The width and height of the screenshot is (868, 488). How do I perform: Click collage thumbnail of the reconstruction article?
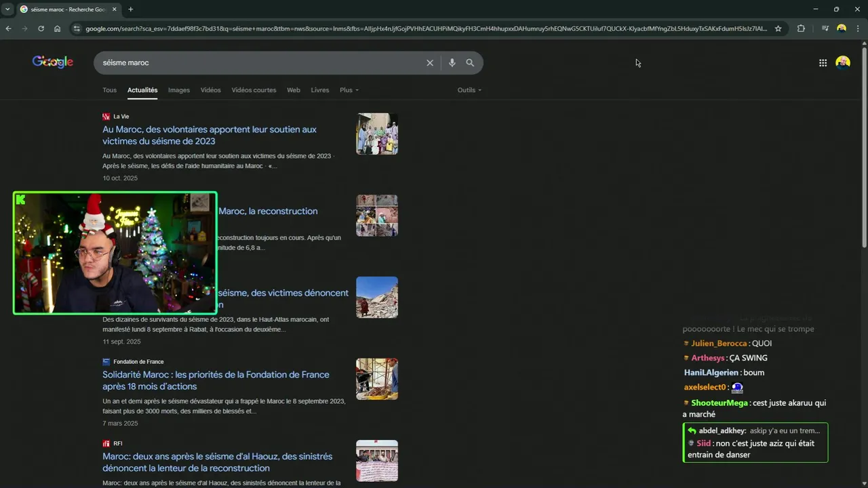click(377, 216)
